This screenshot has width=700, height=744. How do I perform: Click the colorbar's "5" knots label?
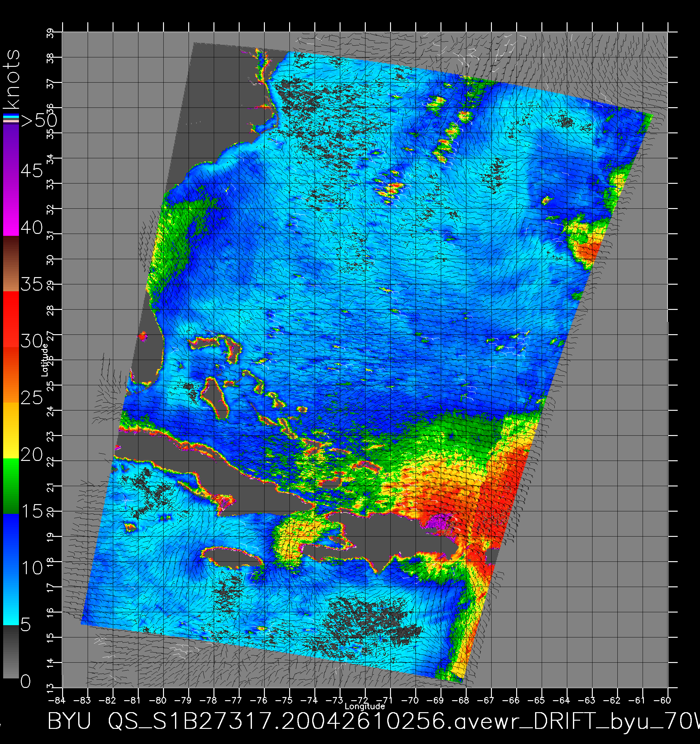[x=26, y=625]
